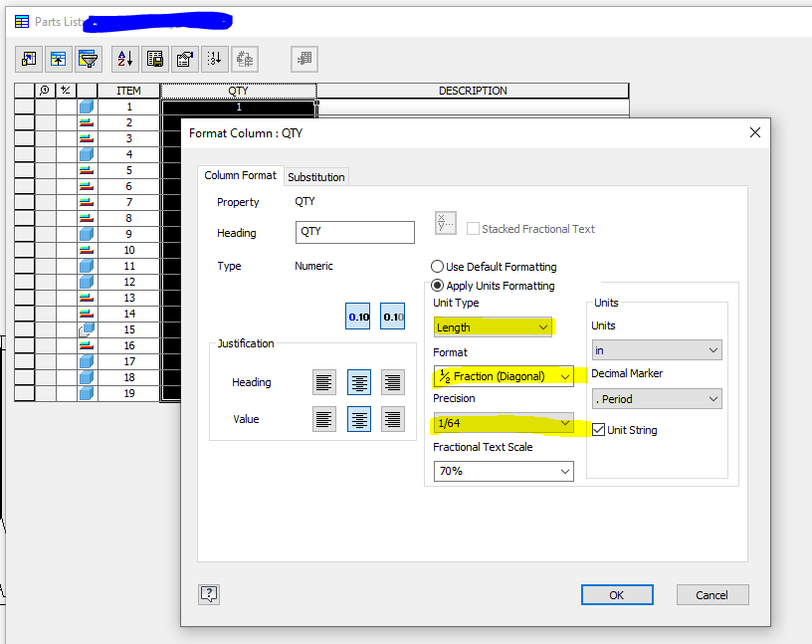Screen dimensions: 812x644
Task: Set Value justification to right
Action: pos(393,419)
